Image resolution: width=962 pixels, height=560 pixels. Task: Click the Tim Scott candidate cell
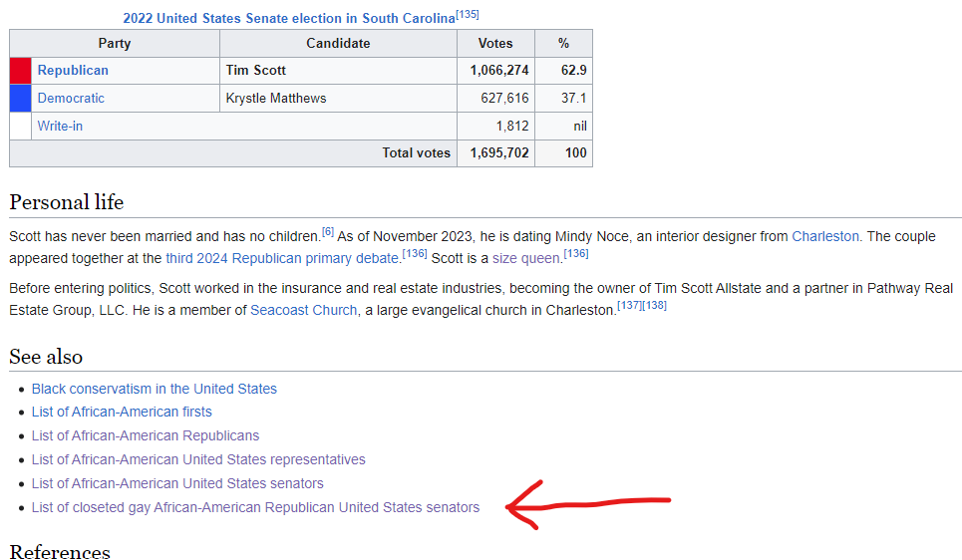pyautogui.click(x=338, y=71)
